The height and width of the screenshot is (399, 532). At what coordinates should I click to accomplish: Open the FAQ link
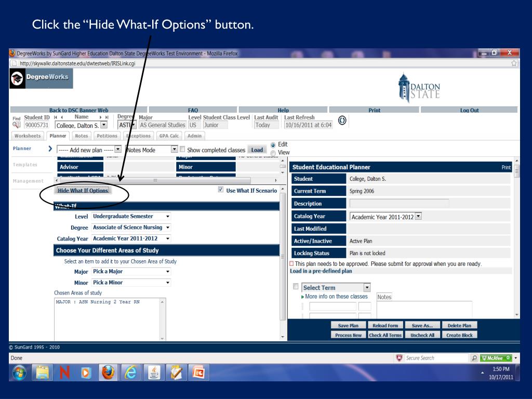[x=193, y=110]
